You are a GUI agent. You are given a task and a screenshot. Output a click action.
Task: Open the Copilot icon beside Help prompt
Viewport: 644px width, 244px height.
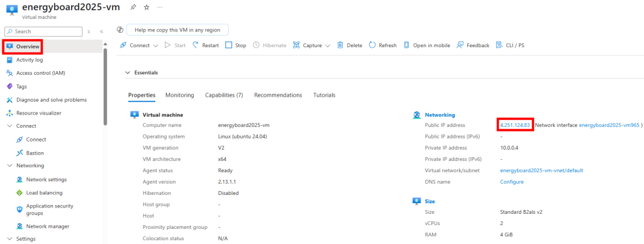[x=120, y=30]
